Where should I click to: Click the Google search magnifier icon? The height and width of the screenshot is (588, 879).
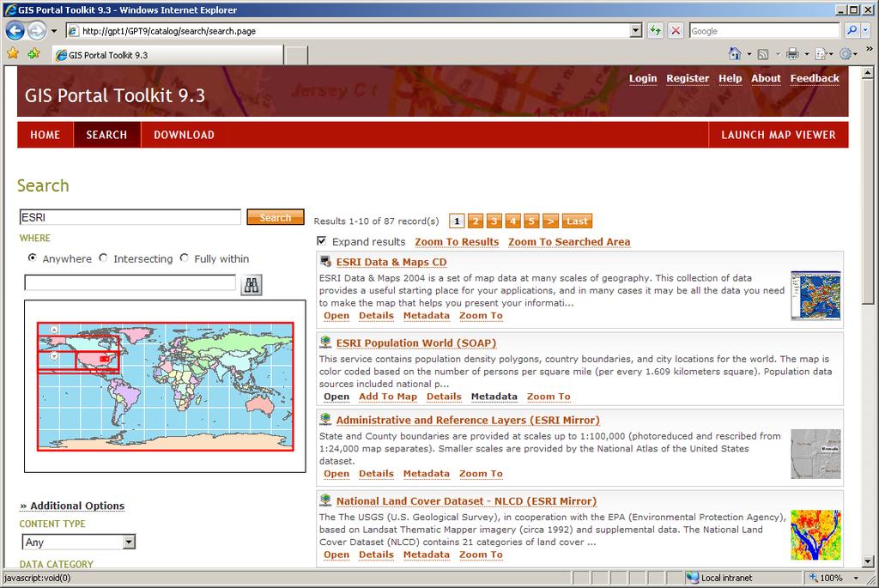(x=852, y=31)
